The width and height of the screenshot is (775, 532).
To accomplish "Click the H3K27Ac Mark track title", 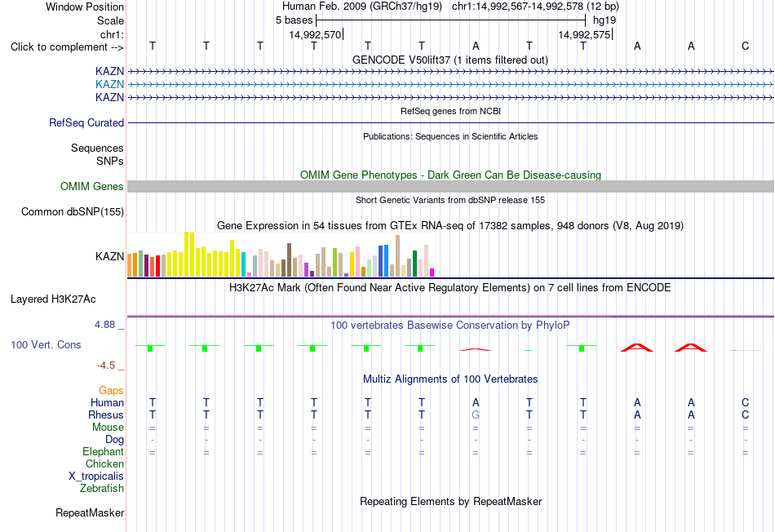I will pyautogui.click(x=449, y=288).
